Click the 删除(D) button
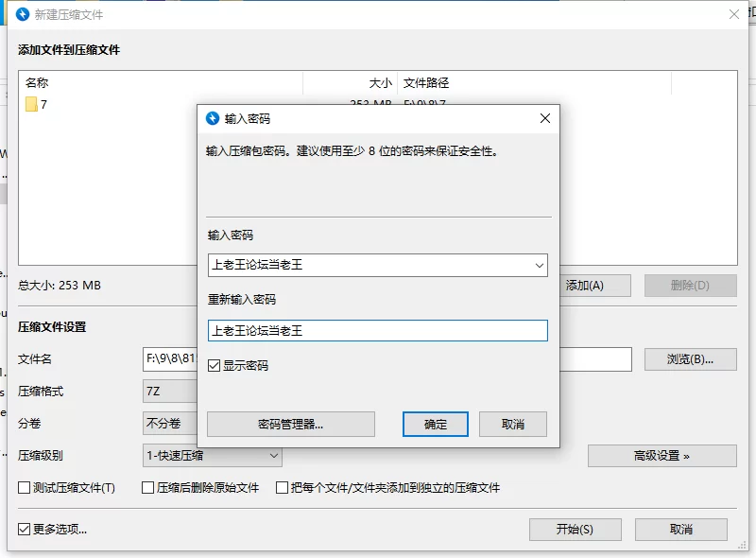Screen dimensions: 756x558 [x=691, y=286]
